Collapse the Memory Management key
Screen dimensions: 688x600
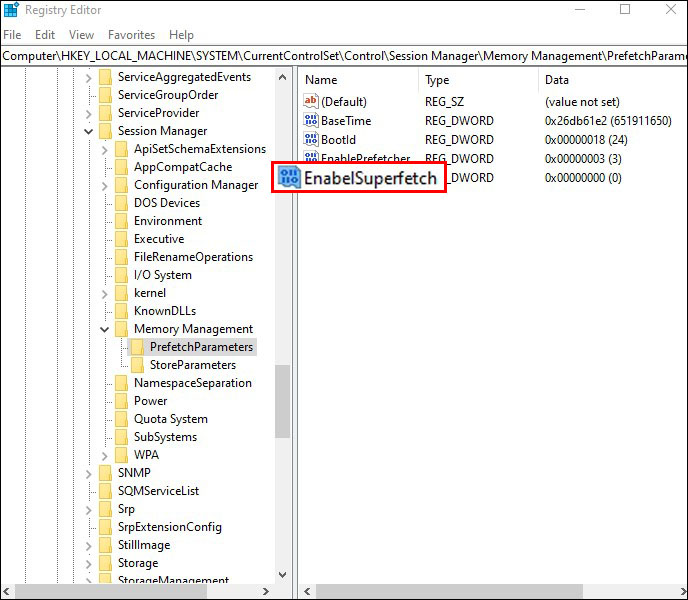pos(104,329)
